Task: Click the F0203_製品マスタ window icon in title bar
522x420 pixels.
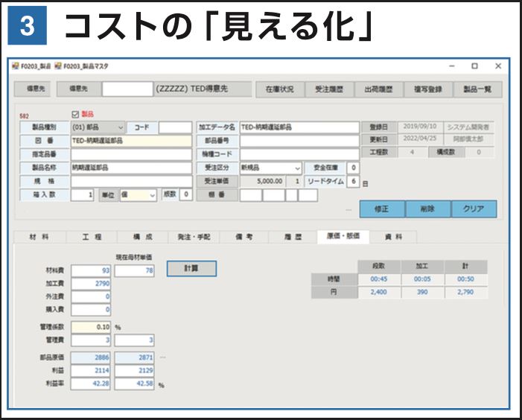Action: [x=58, y=66]
